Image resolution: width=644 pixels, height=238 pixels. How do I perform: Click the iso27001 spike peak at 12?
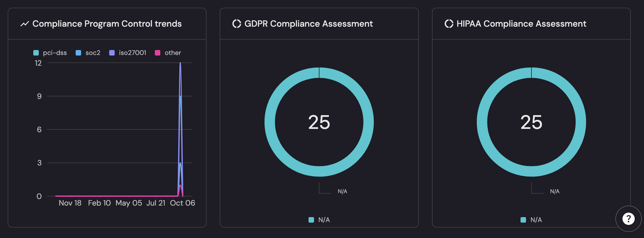pos(180,63)
